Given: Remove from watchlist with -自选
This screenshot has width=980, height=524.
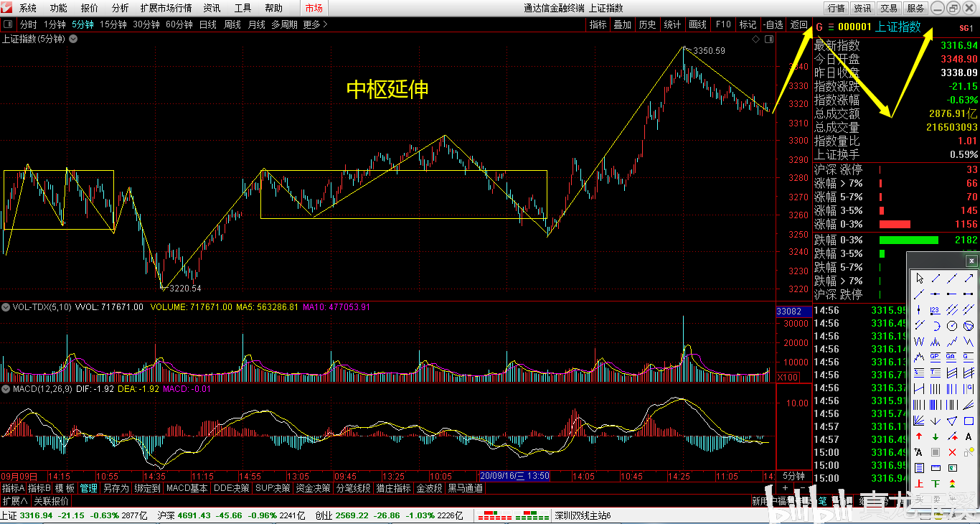Looking at the screenshot, I should (x=773, y=24).
